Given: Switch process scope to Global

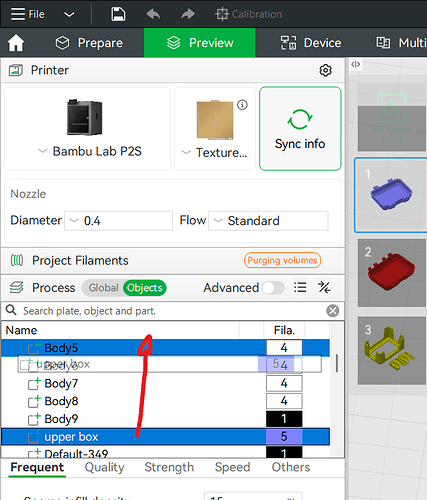Looking at the screenshot, I should pos(103,288).
